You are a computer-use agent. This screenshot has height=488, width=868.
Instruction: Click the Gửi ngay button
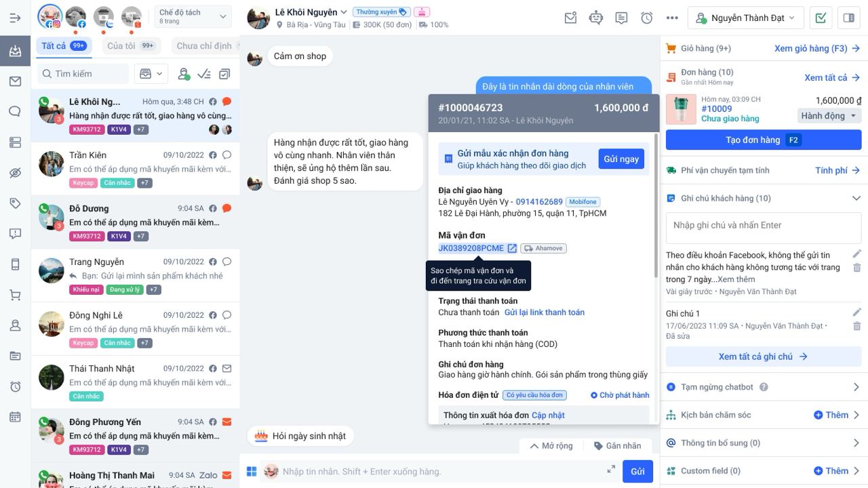(621, 159)
